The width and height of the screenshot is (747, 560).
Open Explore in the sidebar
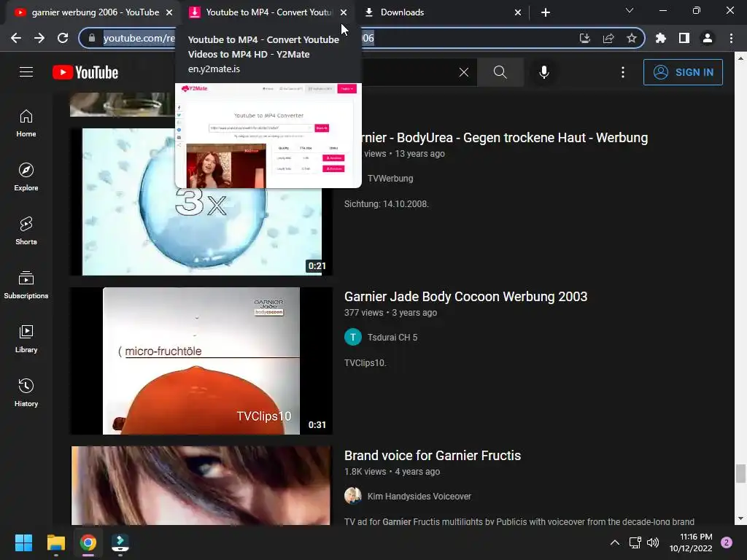pyautogui.click(x=26, y=177)
